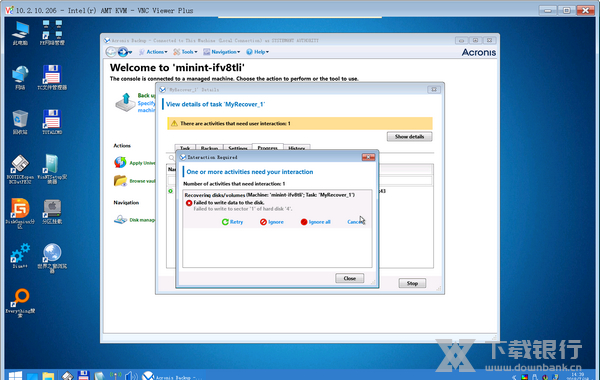Click the blue floppy disk icon in taskbar
Image resolution: width=600 pixels, height=380 pixels.
click(83, 376)
